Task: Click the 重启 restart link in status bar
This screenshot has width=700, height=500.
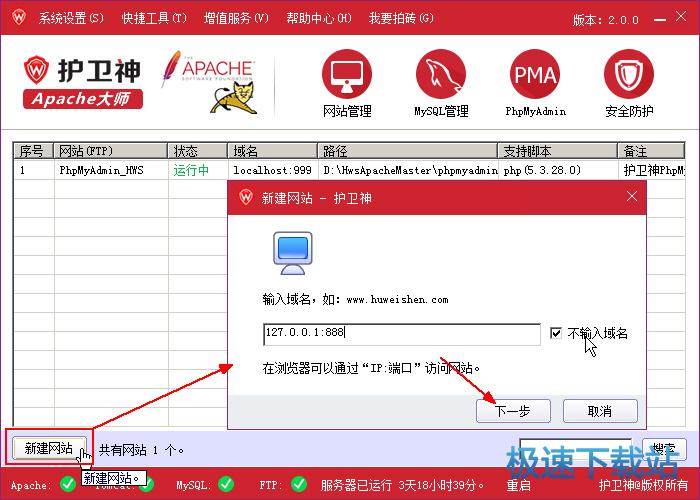Action: tap(518, 485)
